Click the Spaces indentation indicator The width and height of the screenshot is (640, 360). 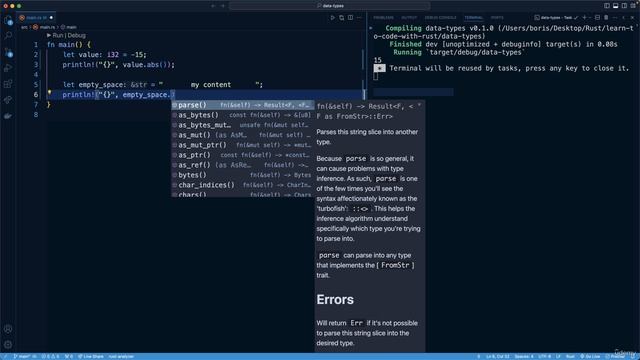pos(524,356)
